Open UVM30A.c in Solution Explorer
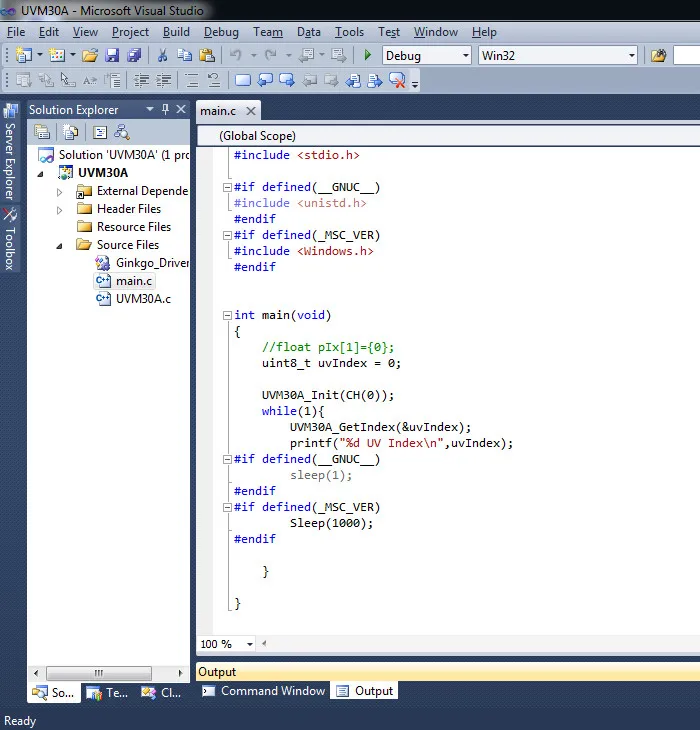 tap(143, 299)
